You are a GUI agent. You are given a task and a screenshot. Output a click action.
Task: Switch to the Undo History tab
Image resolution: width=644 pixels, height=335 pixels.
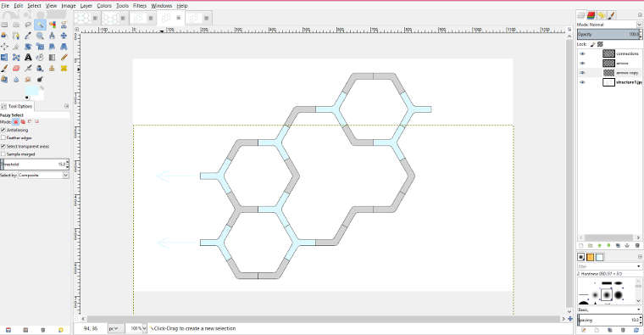point(602,15)
